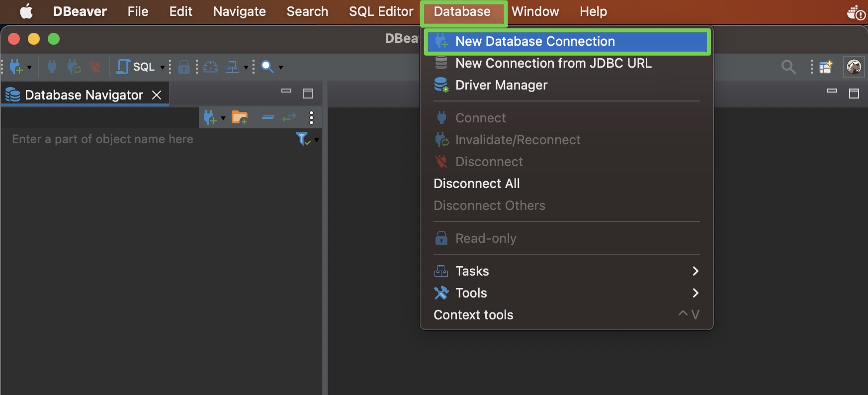Open the tasks icon dropdown arrow in toolbar
Image resolution: width=868 pixels, height=395 pixels.
(x=246, y=67)
